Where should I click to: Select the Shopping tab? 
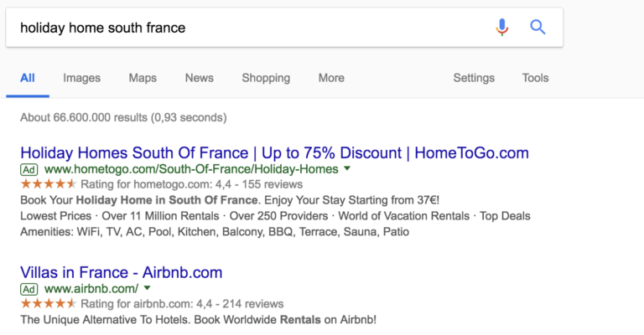(x=266, y=78)
